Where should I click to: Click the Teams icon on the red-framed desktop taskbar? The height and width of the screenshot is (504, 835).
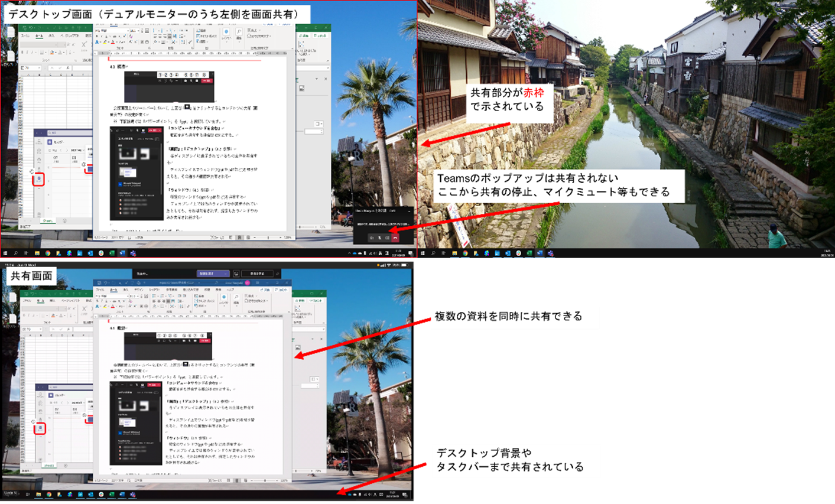[133, 253]
